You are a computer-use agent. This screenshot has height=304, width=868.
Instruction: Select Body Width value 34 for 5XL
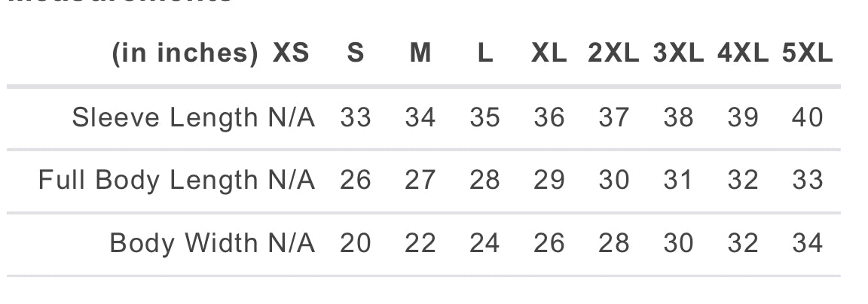pyautogui.click(x=808, y=243)
